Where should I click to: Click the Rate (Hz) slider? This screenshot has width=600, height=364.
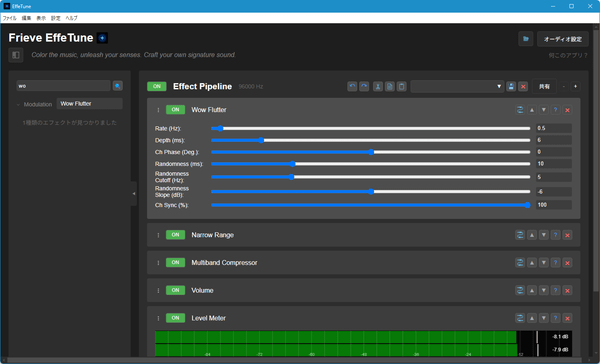point(370,128)
